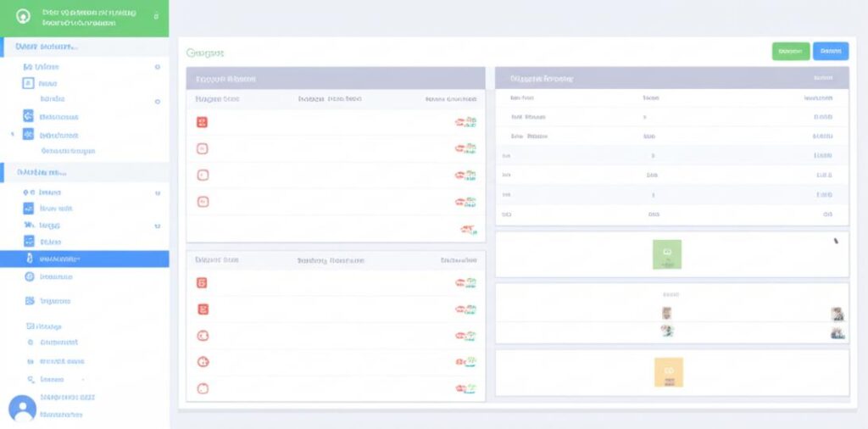
Task: Click the green square tile in the right panel
Action: [x=667, y=253]
